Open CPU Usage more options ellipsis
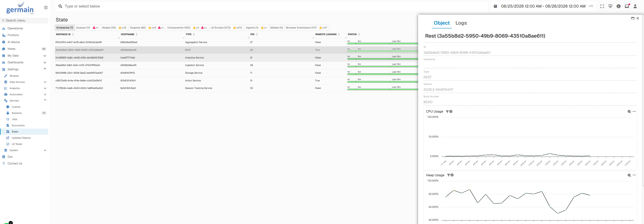 coord(634,112)
